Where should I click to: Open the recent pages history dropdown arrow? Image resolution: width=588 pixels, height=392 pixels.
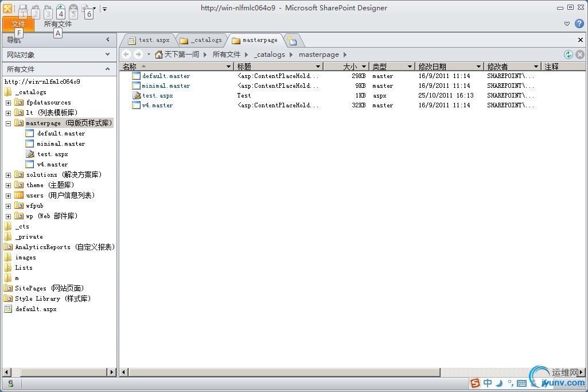(149, 55)
